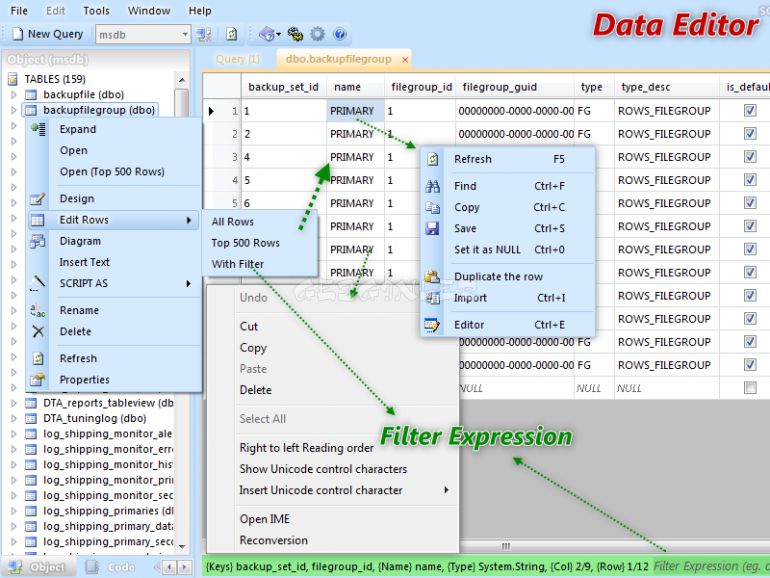Toggle is_default checkbox in second data row
Image resolution: width=770 pixels, height=578 pixels.
tap(750, 134)
